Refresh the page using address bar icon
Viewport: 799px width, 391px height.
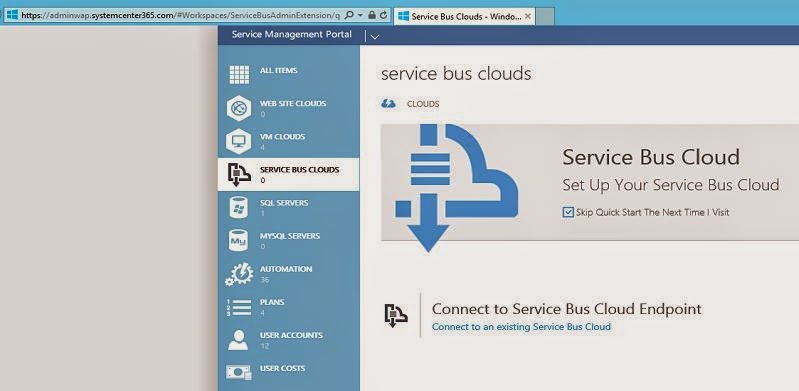point(383,15)
